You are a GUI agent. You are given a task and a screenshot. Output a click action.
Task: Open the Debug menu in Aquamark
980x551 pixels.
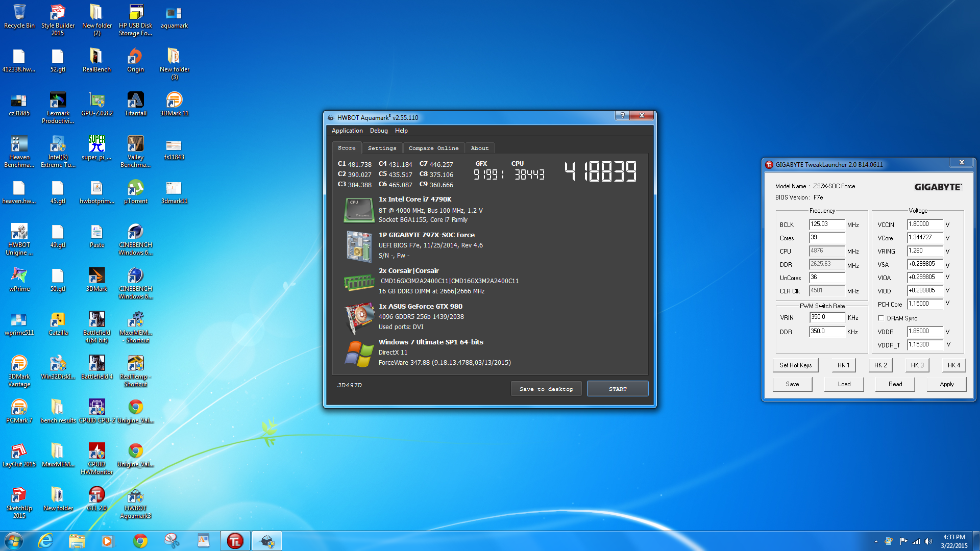click(x=379, y=131)
